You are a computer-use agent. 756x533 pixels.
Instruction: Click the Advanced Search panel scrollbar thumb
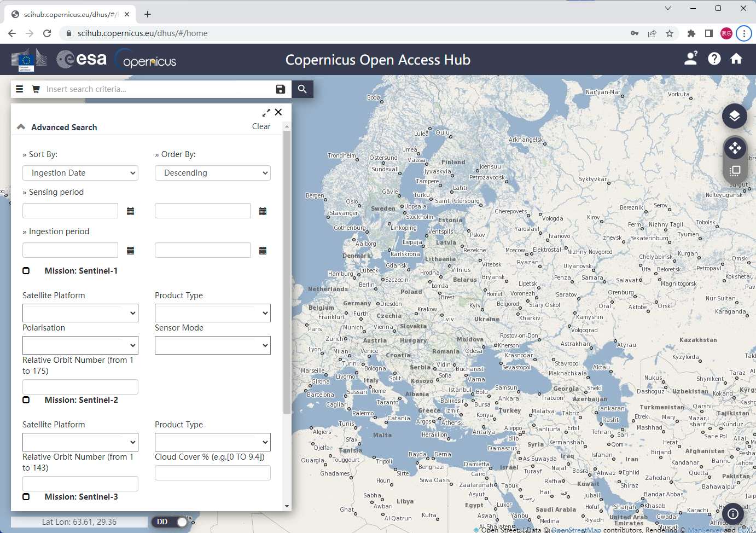(287, 272)
